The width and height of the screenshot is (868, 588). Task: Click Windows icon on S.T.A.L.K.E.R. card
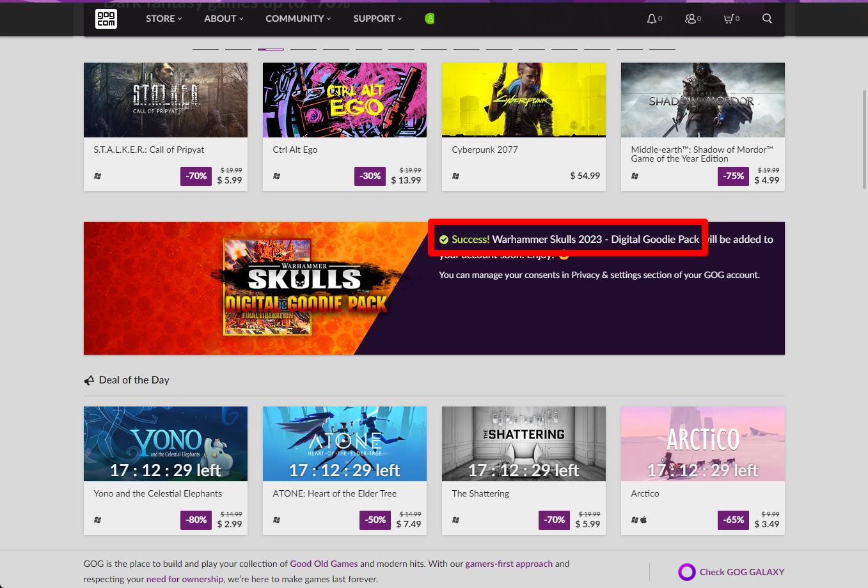coord(98,176)
